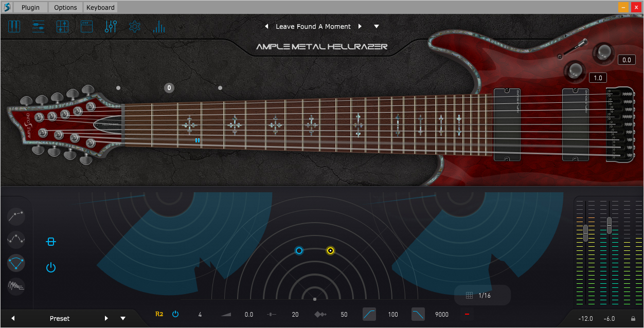Go to previous song before Leave Found A Moment
644x328 pixels.
click(x=266, y=27)
